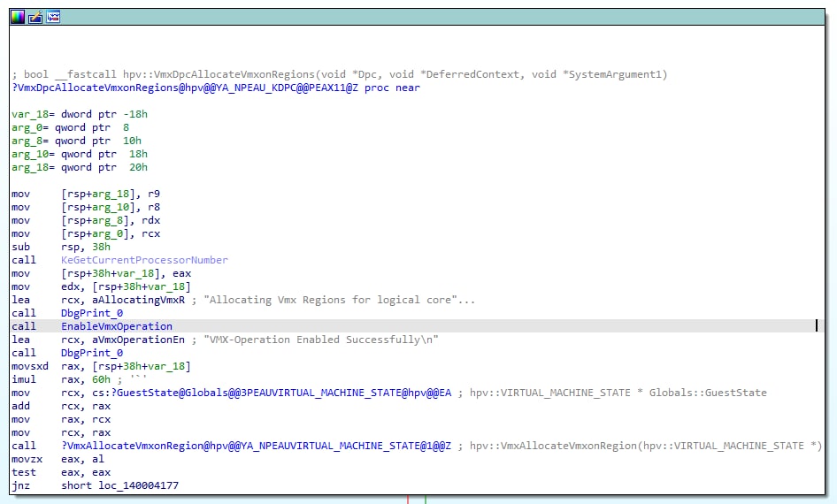The width and height of the screenshot is (837, 504).
Task: Select the sub rsp, 38h instruction
Action: tap(61, 247)
